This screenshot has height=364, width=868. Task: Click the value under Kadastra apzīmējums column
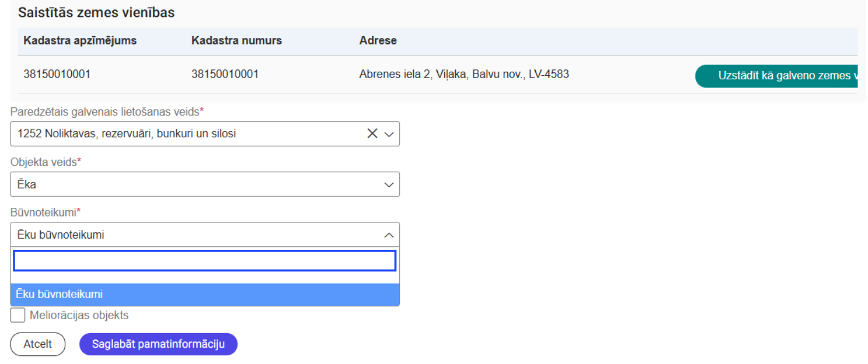57,75
